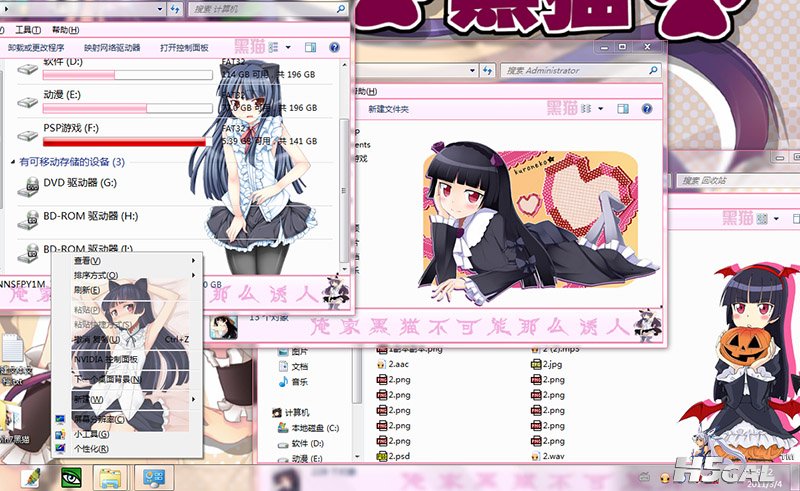Open the address history dropdown in Administrator window
800x491 pixels.
coord(472,70)
